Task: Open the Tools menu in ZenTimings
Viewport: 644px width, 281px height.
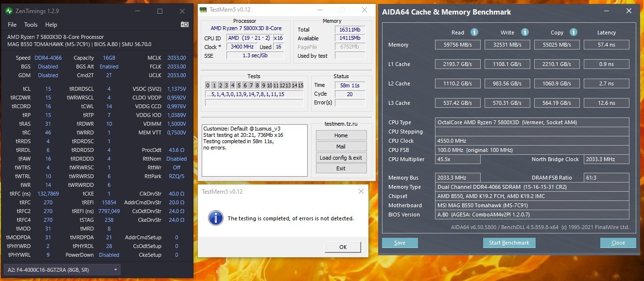Action: point(31,25)
